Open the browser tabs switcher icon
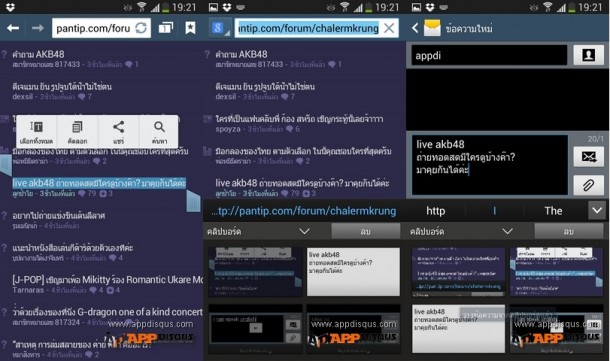The width and height of the screenshot is (610, 361). tap(165, 28)
